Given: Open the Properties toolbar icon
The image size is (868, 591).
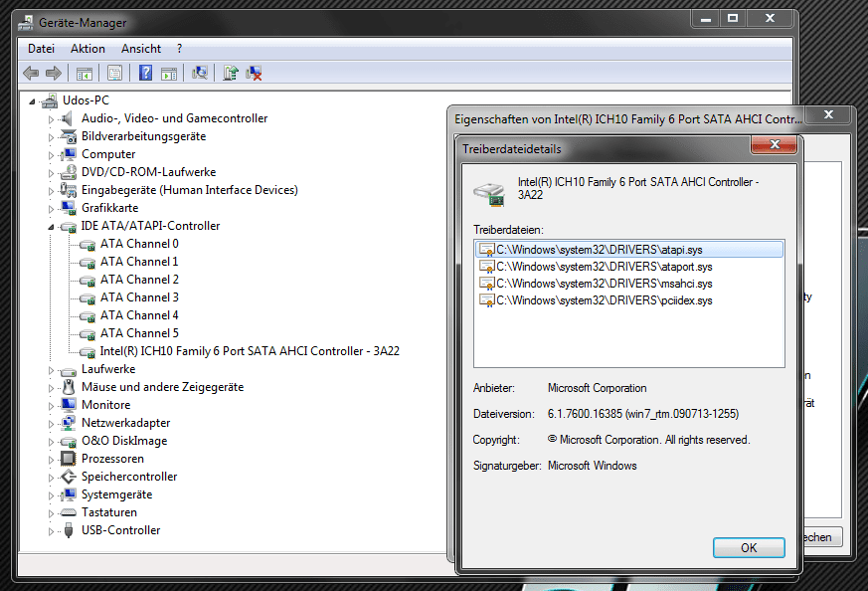Looking at the screenshot, I should [114, 73].
